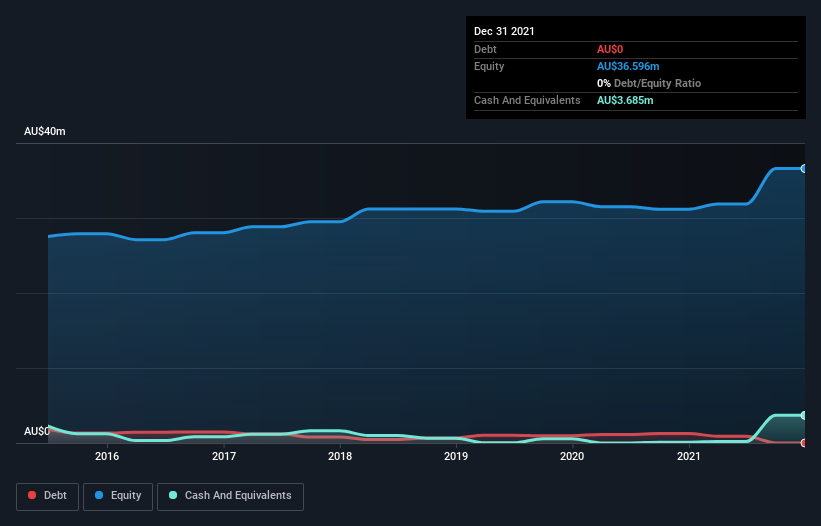This screenshot has height=526, width=821.
Task: Click the 2018 x-axis label
Action: 340,456
